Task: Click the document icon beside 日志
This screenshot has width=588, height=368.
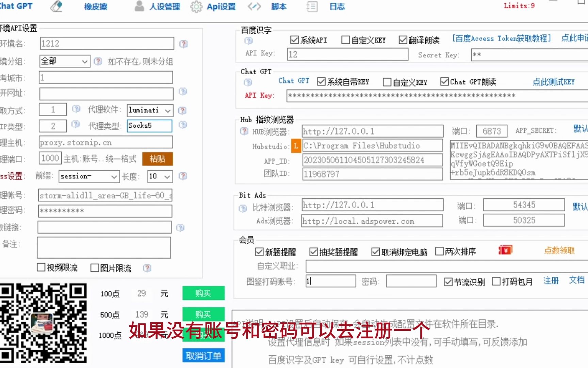Action: pyautogui.click(x=312, y=6)
